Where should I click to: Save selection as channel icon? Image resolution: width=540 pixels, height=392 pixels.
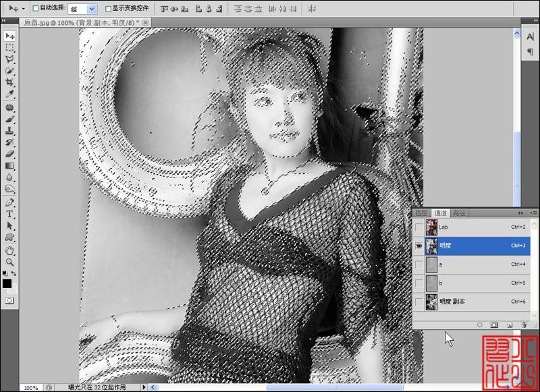(494, 325)
